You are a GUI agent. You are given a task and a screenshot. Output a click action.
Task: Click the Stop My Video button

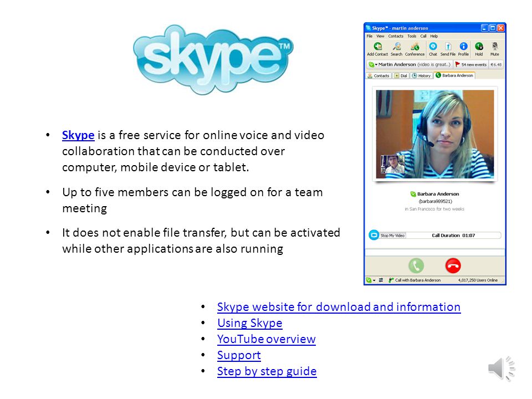click(392, 236)
